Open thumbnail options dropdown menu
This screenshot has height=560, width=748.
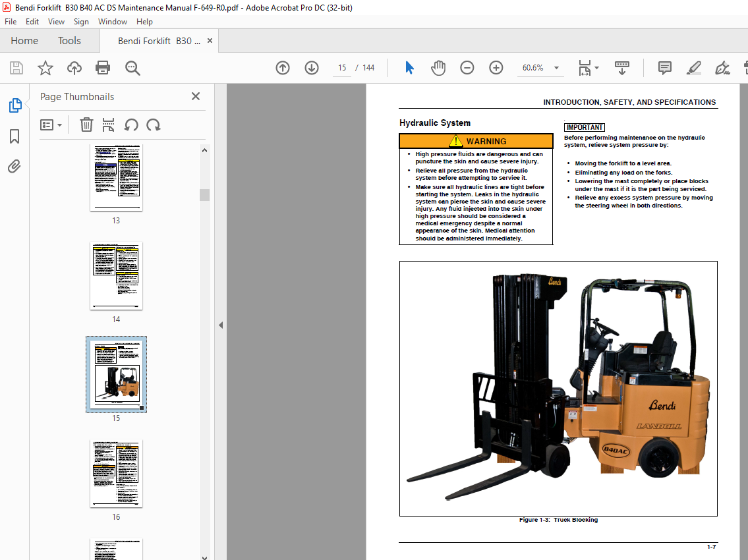click(x=51, y=125)
